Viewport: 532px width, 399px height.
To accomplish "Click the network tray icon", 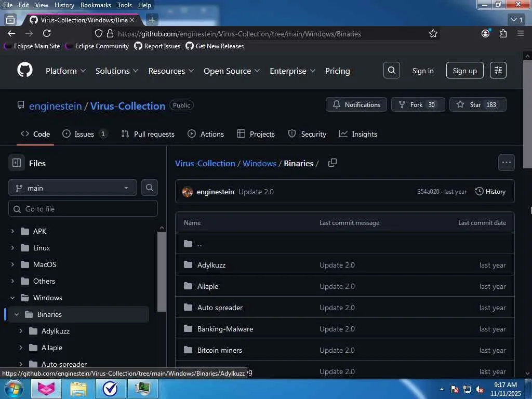I will pos(467,390).
